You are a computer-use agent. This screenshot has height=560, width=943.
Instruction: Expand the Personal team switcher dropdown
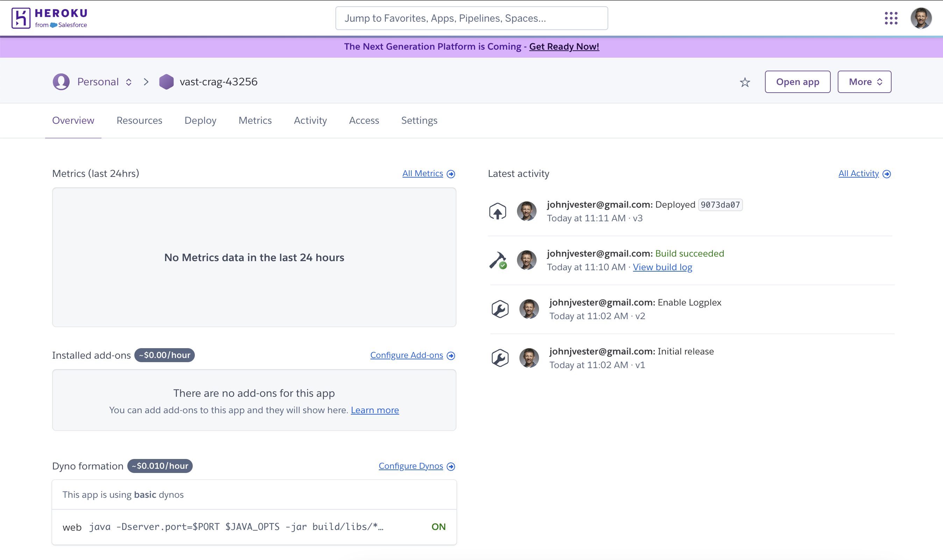click(x=129, y=82)
